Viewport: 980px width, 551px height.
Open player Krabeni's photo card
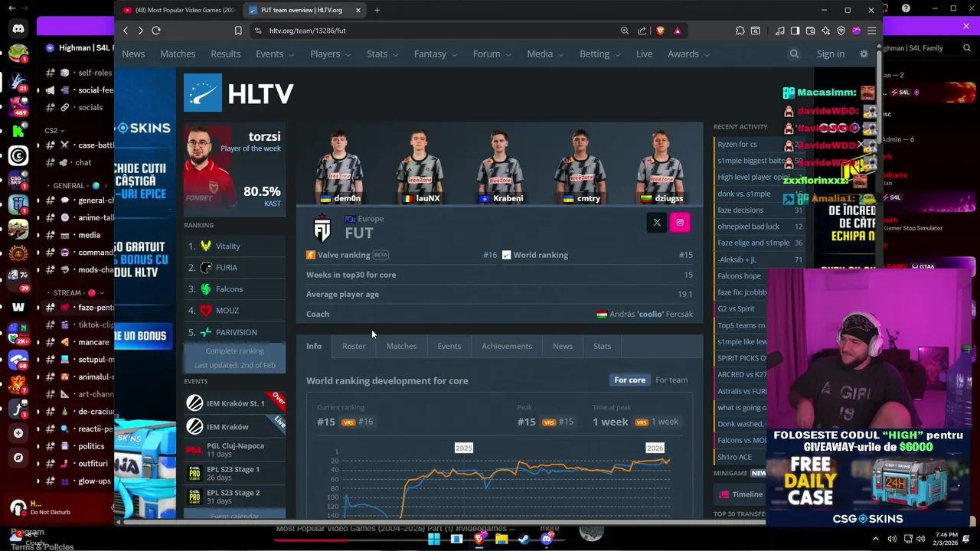501,168
